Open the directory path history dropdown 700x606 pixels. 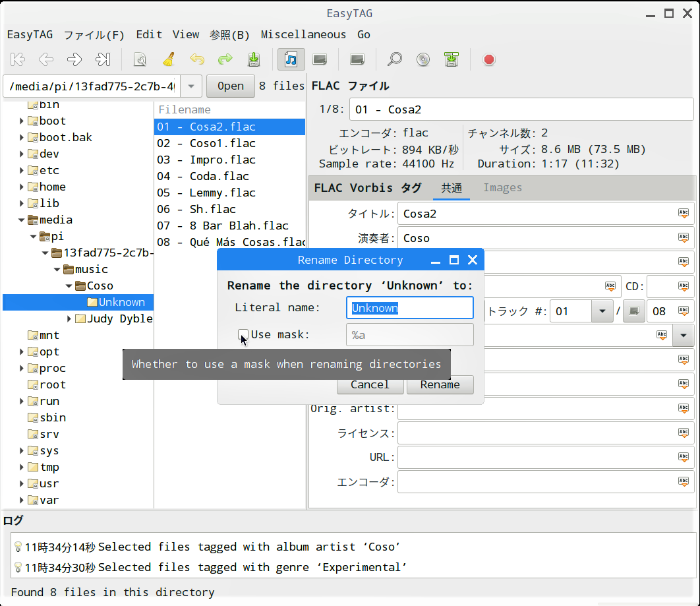191,86
